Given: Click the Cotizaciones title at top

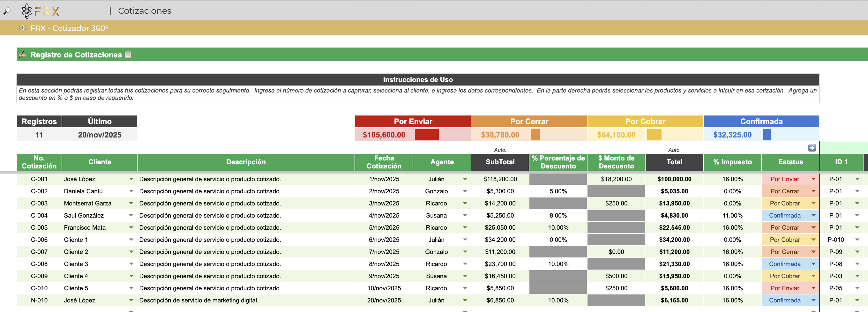Looking at the screenshot, I should (145, 11).
